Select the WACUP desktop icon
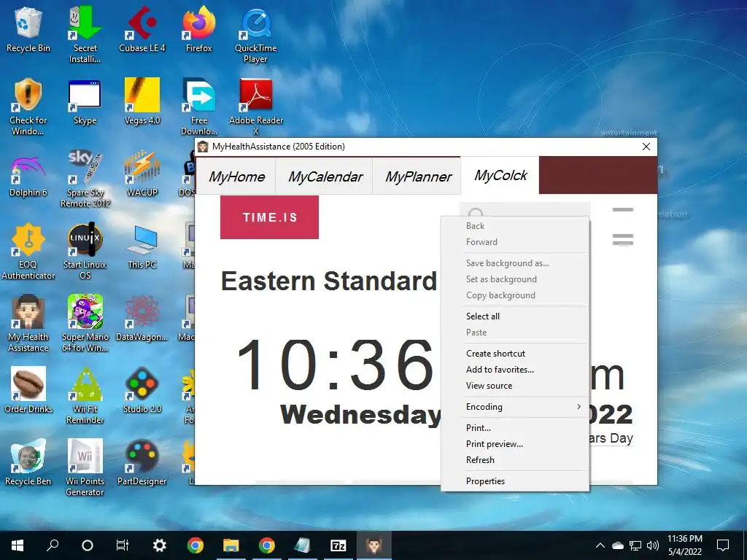The image size is (747, 560). click(x=142, y=174)
